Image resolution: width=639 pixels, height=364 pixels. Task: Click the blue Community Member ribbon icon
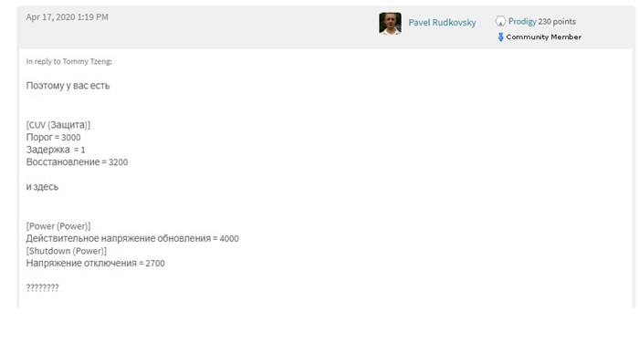pos(500,37)
